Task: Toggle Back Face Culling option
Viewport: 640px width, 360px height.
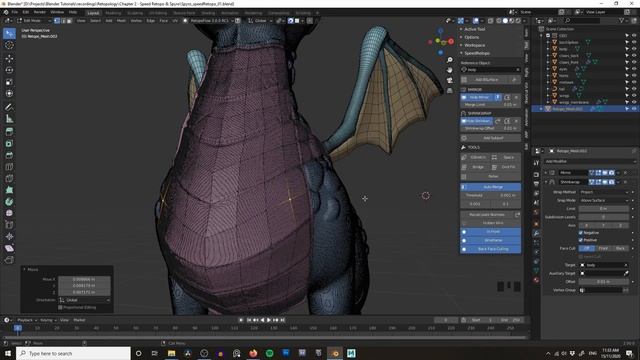Action: (x=491, y=249)
